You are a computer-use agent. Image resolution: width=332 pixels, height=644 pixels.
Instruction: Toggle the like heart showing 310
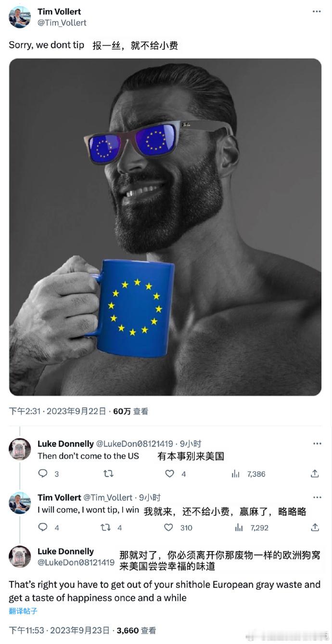point(168,528)
